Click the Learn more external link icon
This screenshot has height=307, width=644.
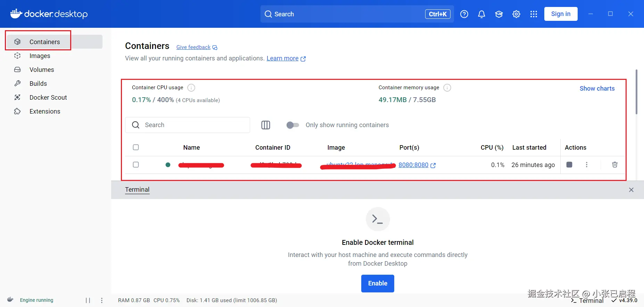303,59
